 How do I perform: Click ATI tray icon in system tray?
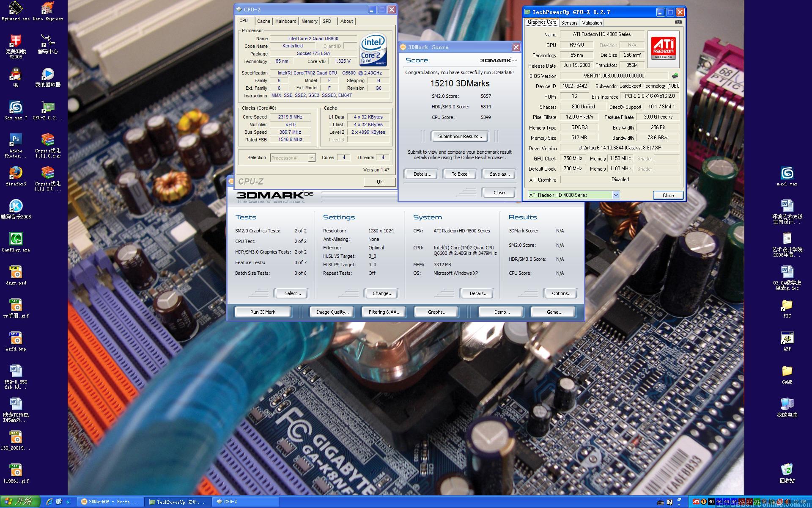[696, 502]
